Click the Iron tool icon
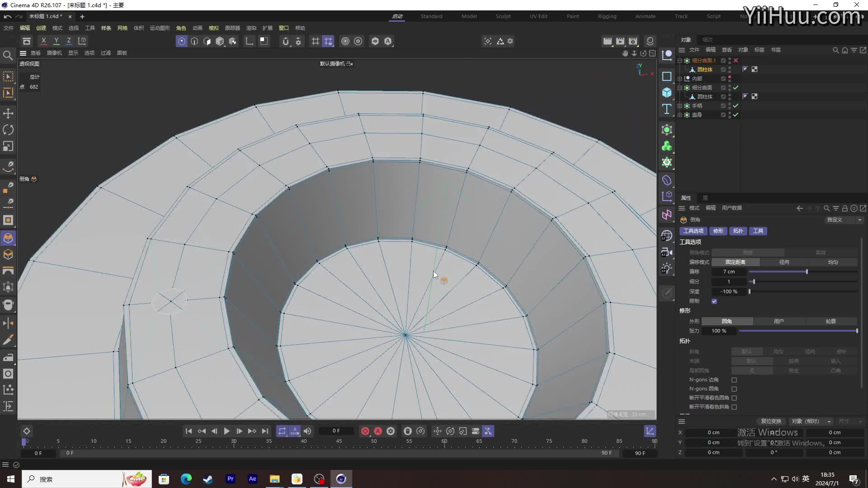Screen dimensions: 868x488 [x=8, y=357]
